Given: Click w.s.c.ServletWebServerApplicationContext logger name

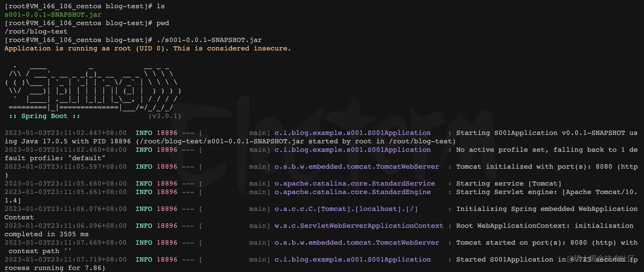Looking at the screenshot, I should point(359,226).
